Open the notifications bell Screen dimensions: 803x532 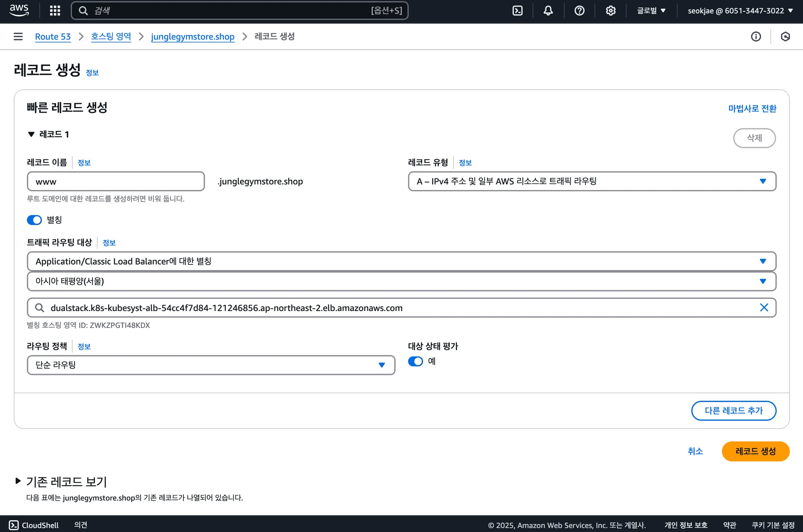point(548,11)
